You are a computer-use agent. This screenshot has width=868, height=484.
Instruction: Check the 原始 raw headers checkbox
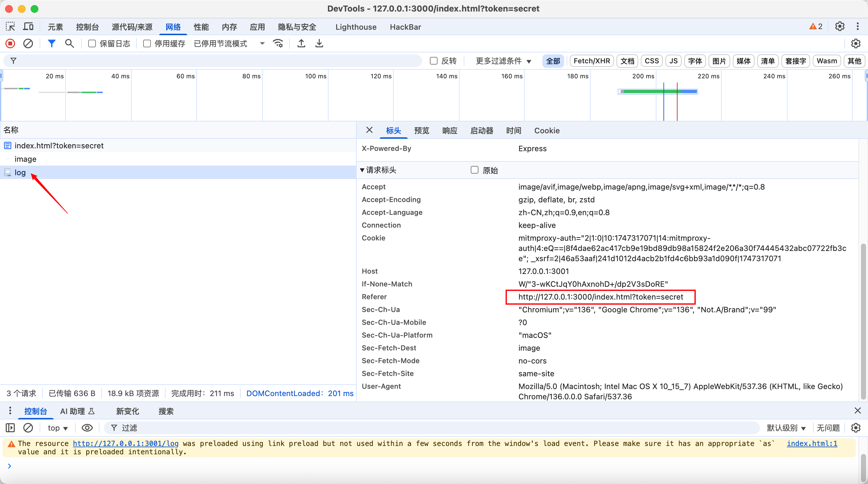click(x=475, y=170)
